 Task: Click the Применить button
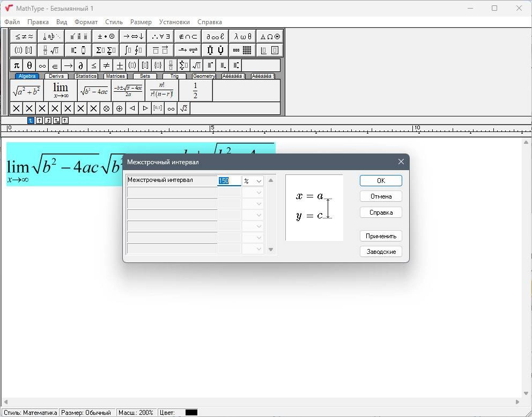point(381,236)
